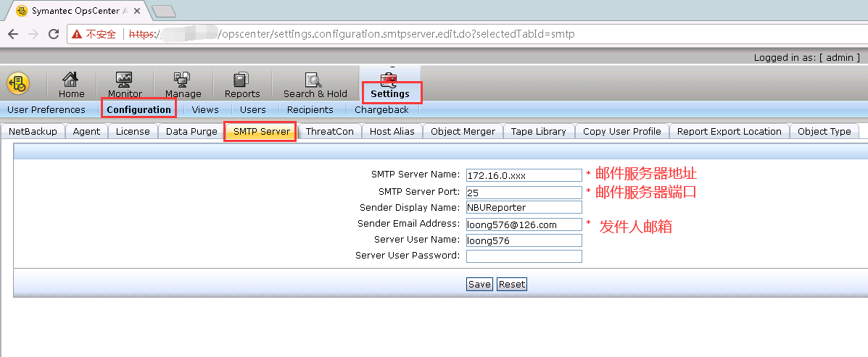
Task: Switch to the ThreatCon tab
Action: click(330, 132)
